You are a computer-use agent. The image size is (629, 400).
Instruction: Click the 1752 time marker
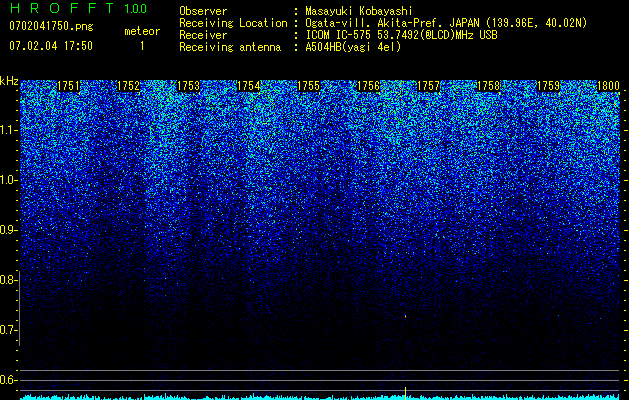click(x=128, y=86)
